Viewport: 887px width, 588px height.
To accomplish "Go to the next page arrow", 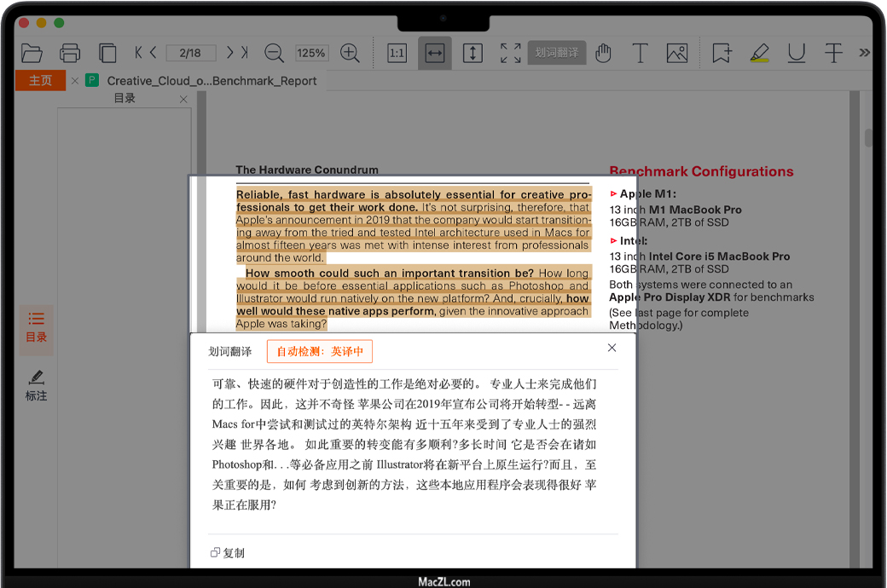I will [x=229, y=53].
